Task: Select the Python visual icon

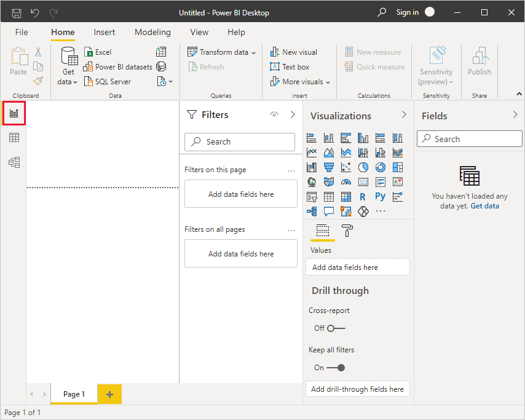Action: (x=380, y=197)
